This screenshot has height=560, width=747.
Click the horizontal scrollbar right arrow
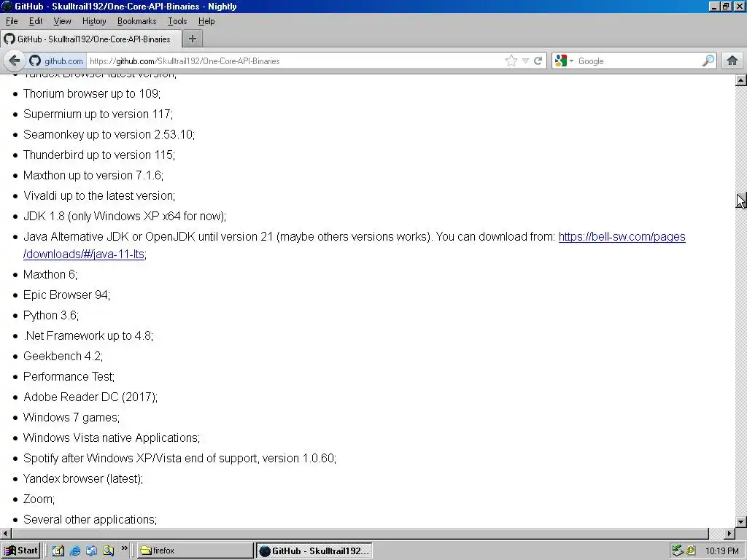coord(729,533)
